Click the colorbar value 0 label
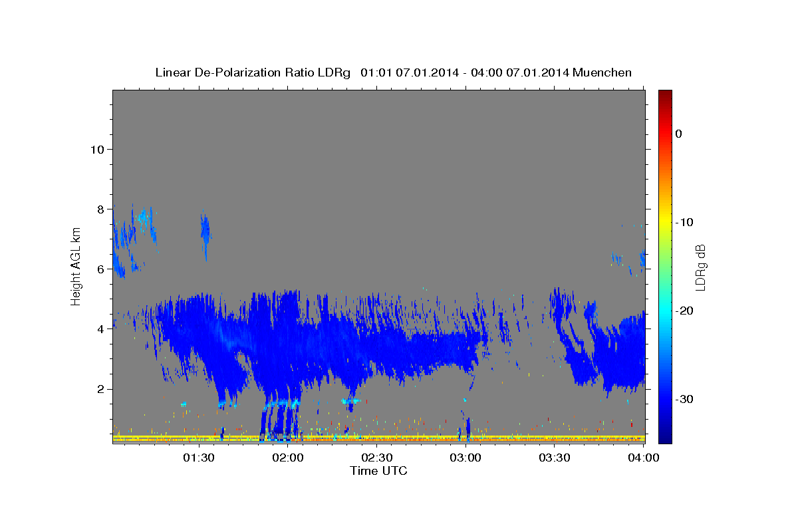The image size is (798, 532). point(678,134)
